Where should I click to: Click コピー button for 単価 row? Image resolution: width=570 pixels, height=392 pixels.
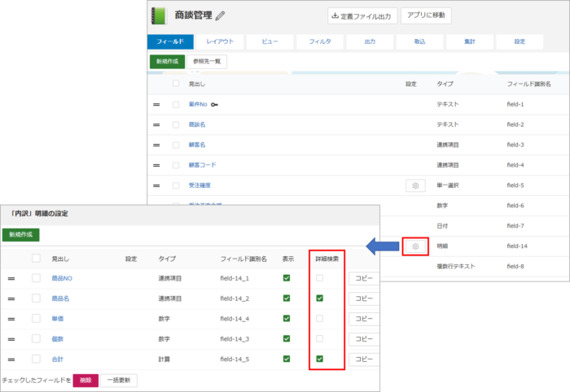coord(364,319)
